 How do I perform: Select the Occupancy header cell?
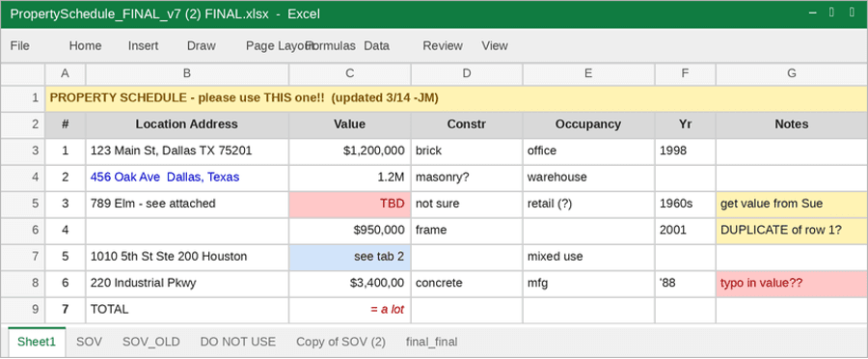click(588, 124)
